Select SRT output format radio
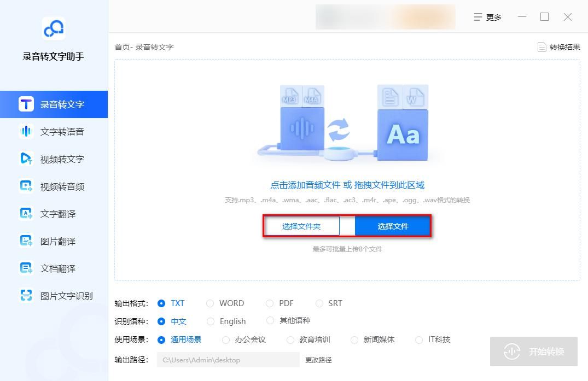Image resolution: width=588 pixels, height=381 pixels. 319,303
